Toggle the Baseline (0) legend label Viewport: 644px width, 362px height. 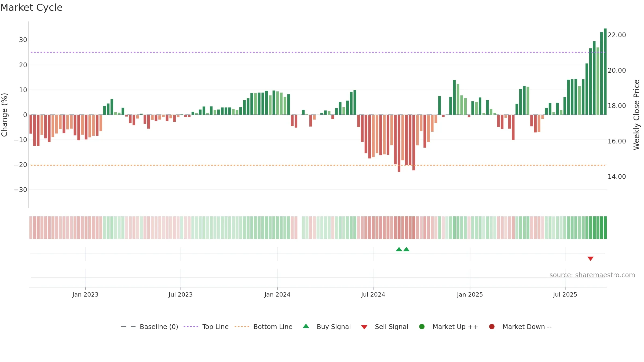tap(159, 327)
